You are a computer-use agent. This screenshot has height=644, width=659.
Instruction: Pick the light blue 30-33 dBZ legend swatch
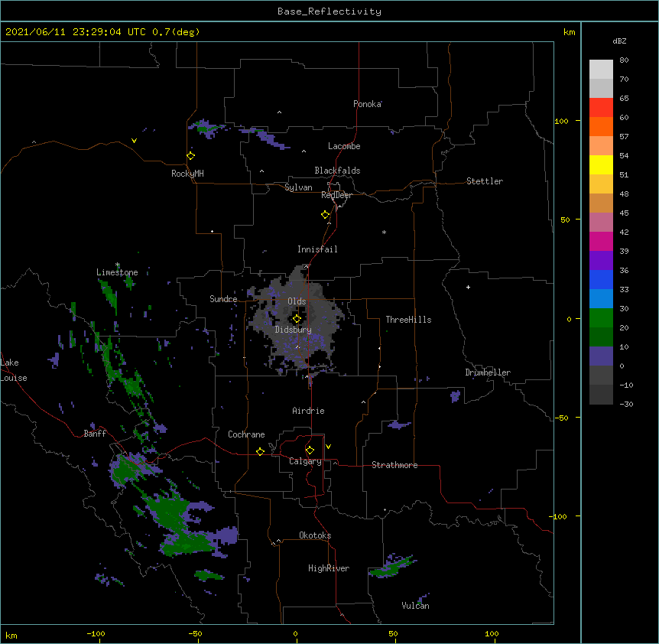[x=601, y=298]
